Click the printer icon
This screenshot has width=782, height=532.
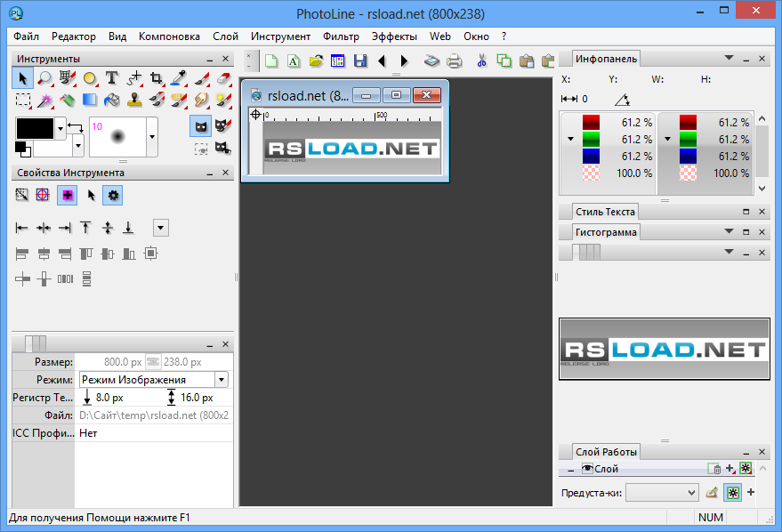click(x=455, y=60)
